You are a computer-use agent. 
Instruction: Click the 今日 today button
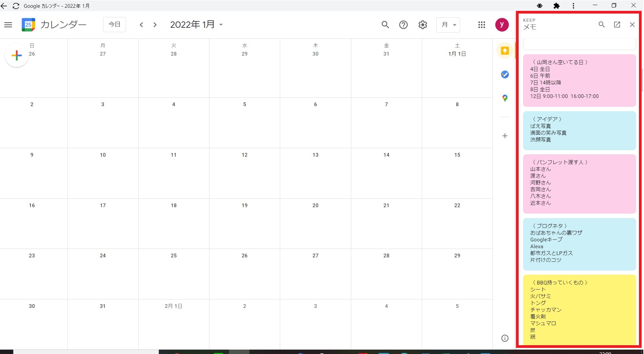click(115, 25)
